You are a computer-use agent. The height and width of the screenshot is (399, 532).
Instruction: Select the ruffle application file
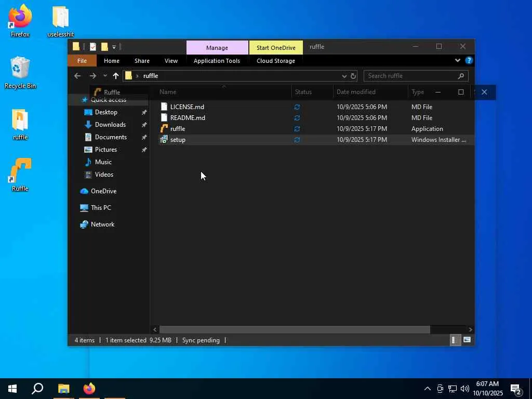178,129
